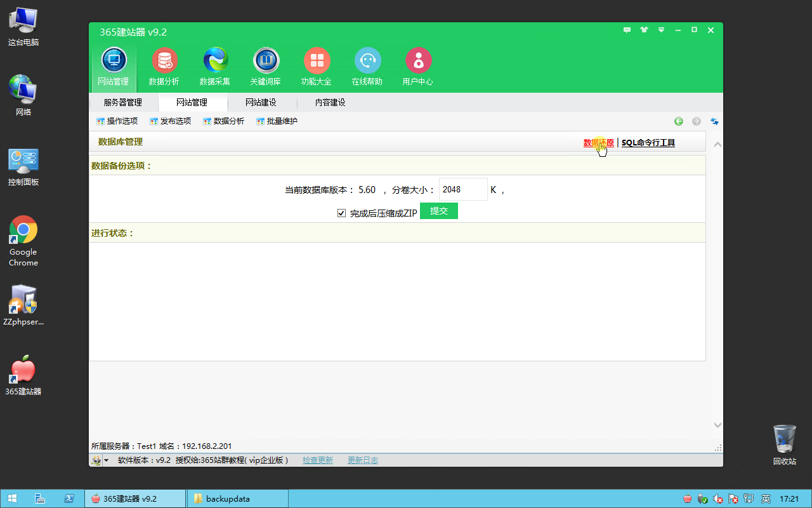
Task: Click the USB safely remove tray icon
Action: click(703, 499)
